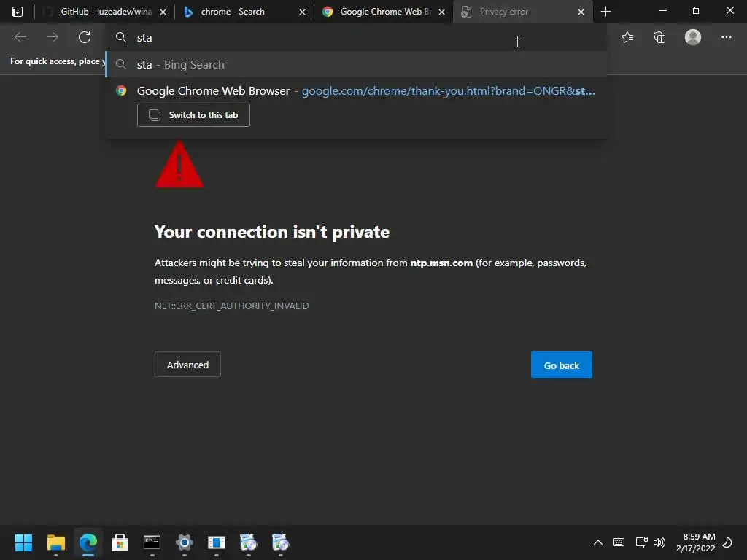Click the blue Go back button
Screen dimensions: 747x560
(x=561, y=365)
